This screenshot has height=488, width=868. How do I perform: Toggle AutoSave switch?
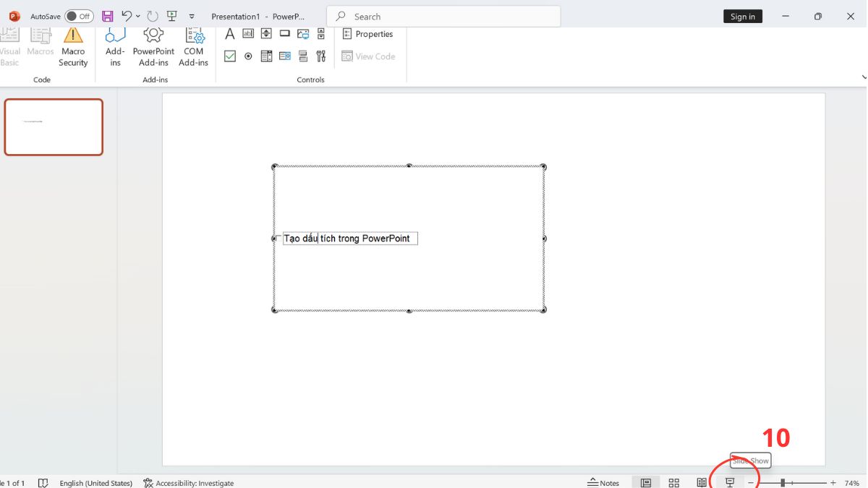pyautogui.click(x=79, y=16)
